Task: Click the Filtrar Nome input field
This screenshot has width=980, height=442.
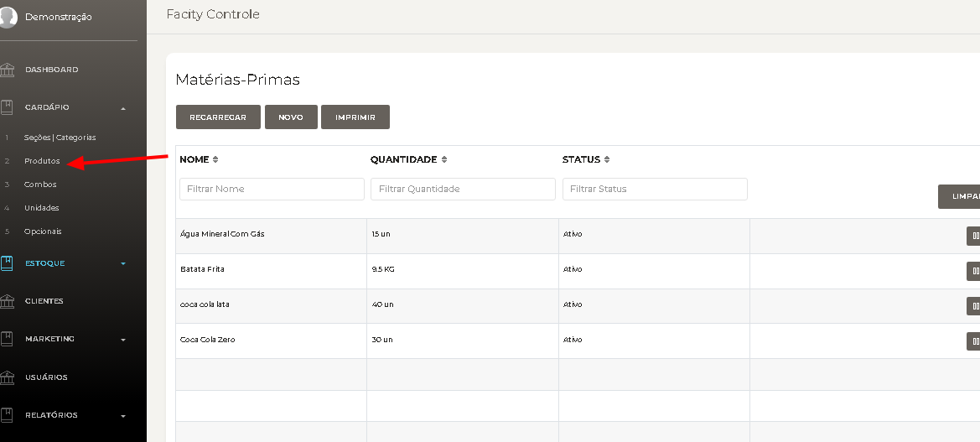Action: click(x=272, y=189)
